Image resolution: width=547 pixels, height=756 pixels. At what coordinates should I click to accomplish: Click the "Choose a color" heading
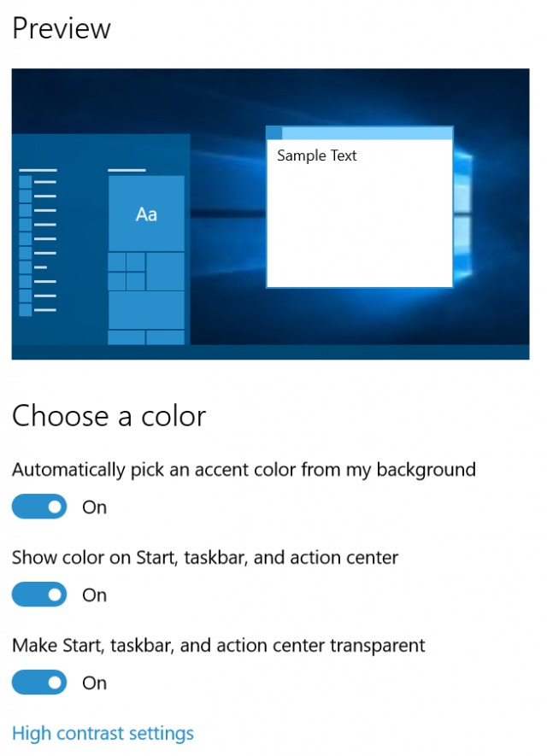click(x=109, y=416)
